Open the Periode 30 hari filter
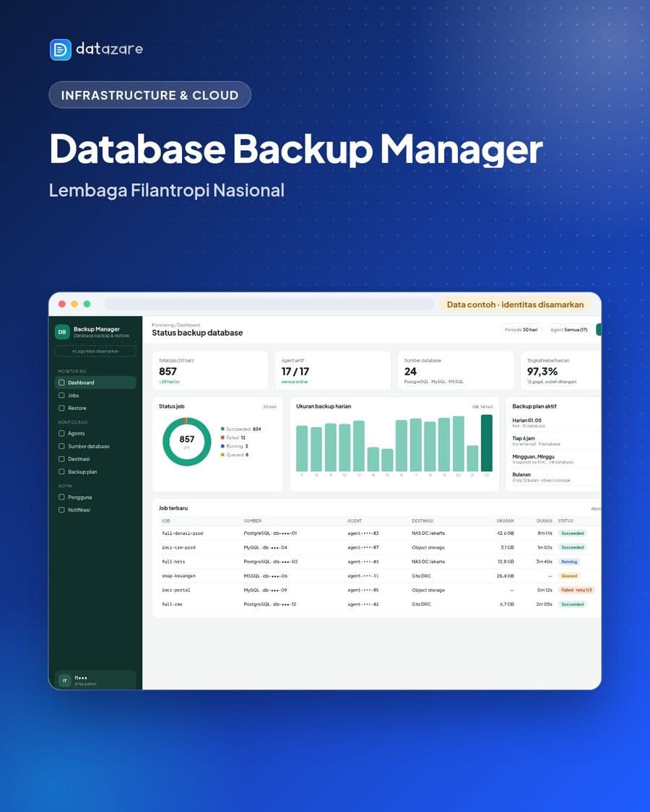This screenshot has height=812, width=650. 521,329
